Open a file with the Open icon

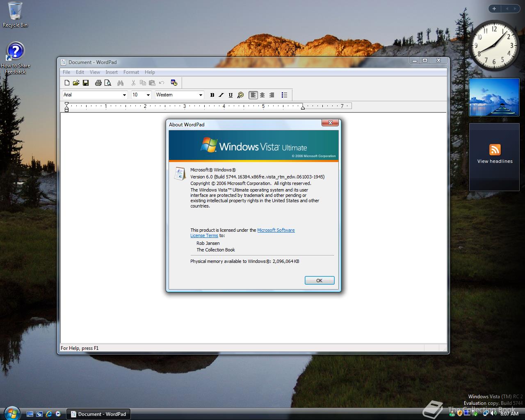click(x=76, y=83)
